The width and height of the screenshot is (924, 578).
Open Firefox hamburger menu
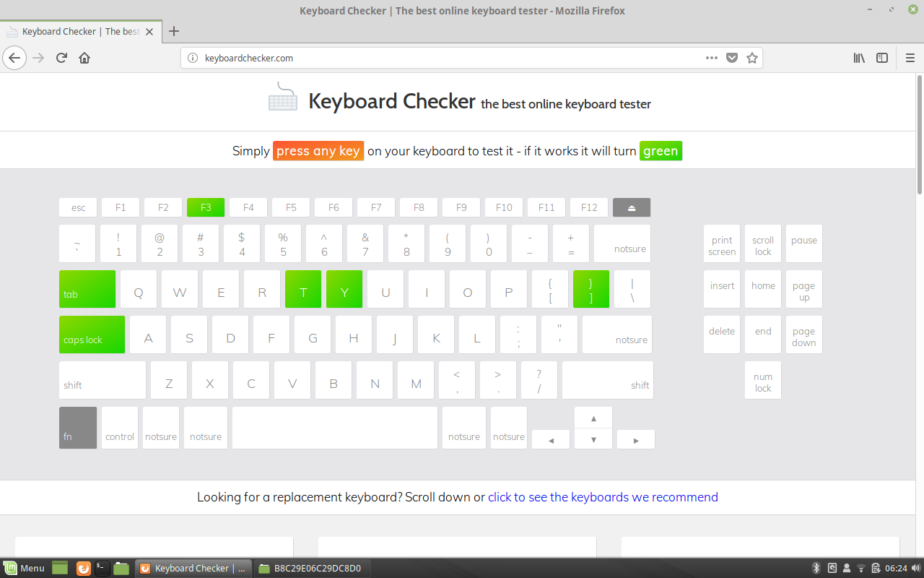point(910,58)
